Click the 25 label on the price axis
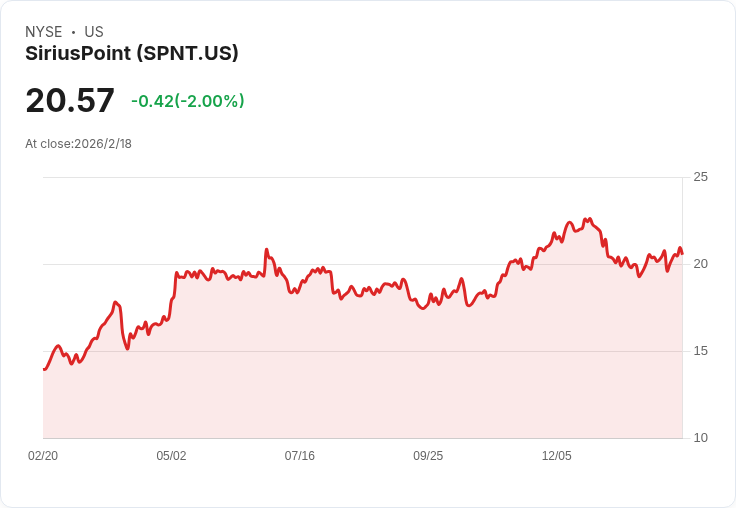 click(x=700, y=177)
